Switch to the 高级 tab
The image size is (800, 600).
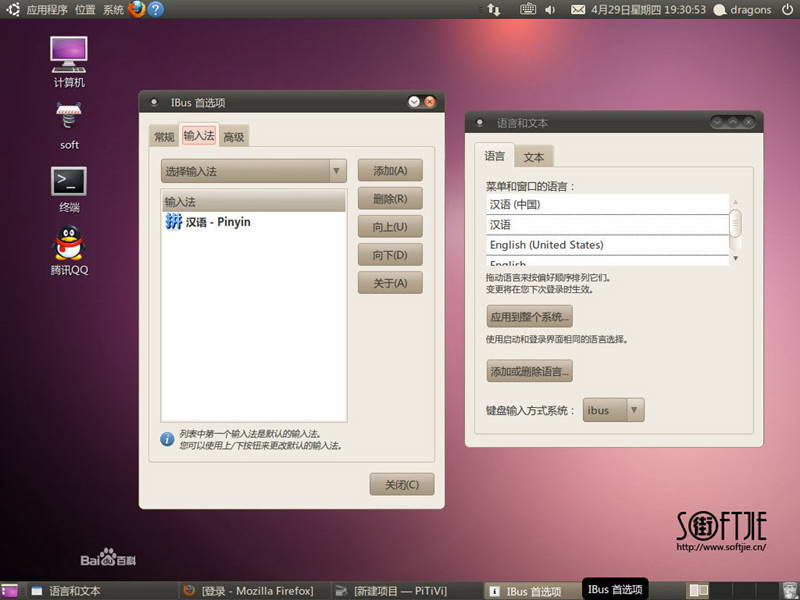[x=234, y=137]
